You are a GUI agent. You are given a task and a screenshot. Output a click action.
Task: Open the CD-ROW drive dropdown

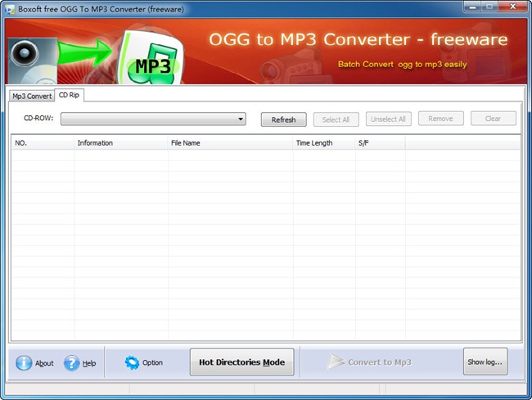point(153,119)
